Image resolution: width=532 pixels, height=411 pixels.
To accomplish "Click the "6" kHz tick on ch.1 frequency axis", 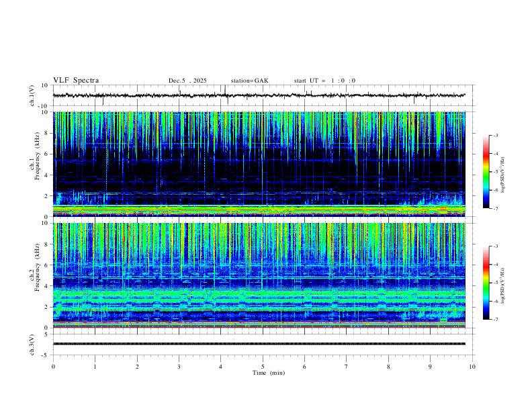I will 46,154.
